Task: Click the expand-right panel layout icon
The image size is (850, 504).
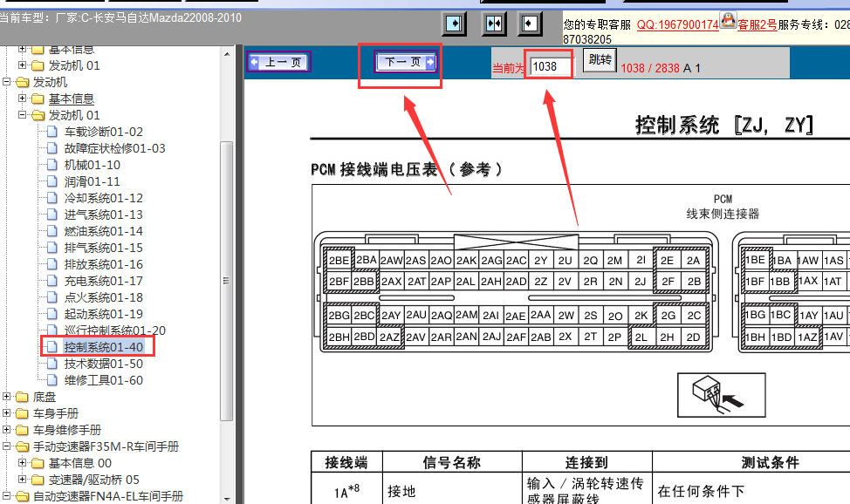Action: [x=454, y=24]
